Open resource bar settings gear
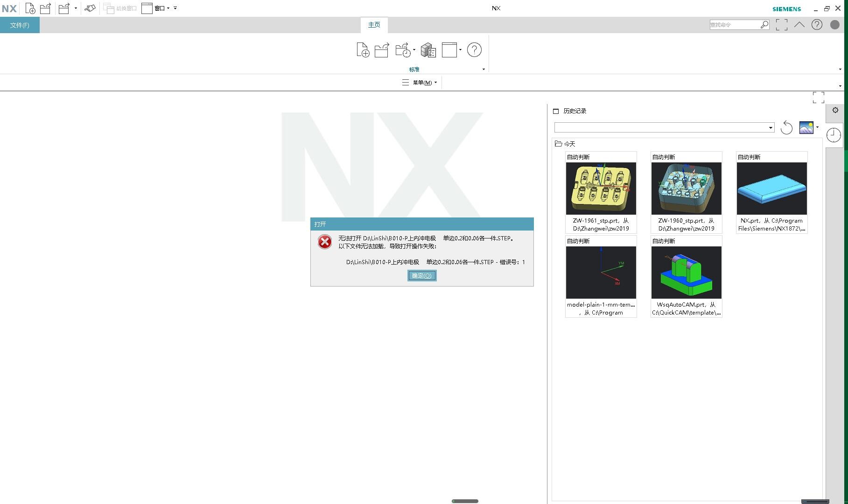 pyautogui.click(x=835, y=111)
